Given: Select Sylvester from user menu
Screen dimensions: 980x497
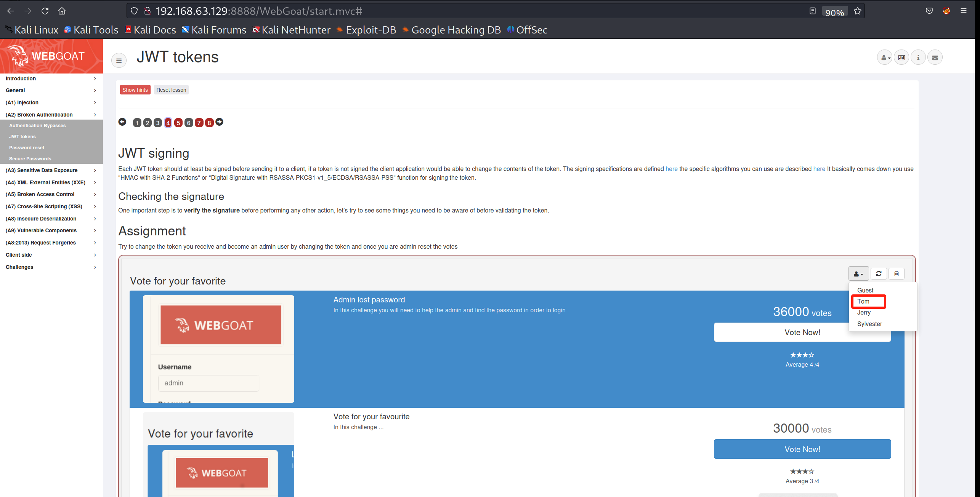Looking at the screenshot, I should (x=869, y=324).
